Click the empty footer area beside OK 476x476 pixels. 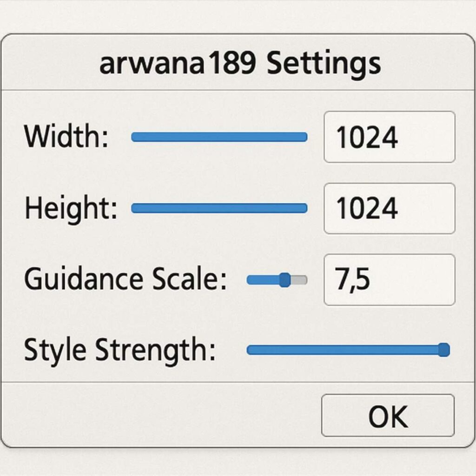tap(161, 415)
